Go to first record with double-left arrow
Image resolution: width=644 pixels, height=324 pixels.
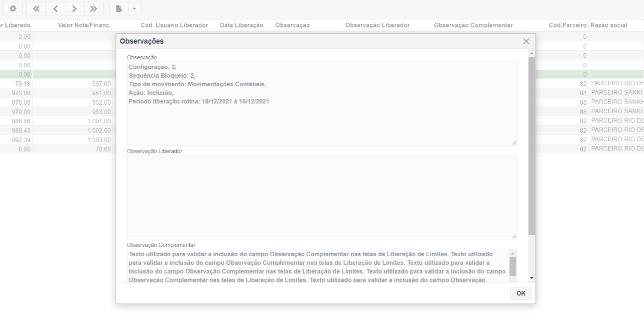click(x=36, y=8)
